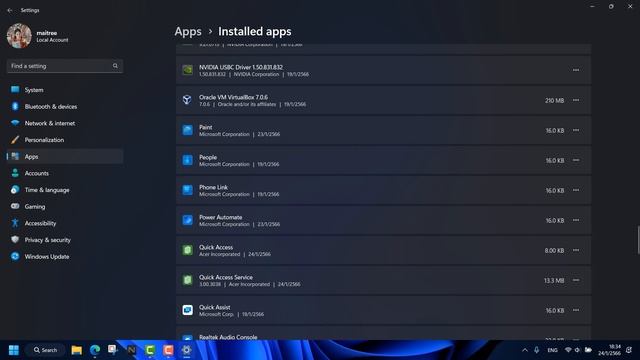Screen dimensions: 640x360
Task: Open File Explorer from the taskbar
Action: click(76, 350)
